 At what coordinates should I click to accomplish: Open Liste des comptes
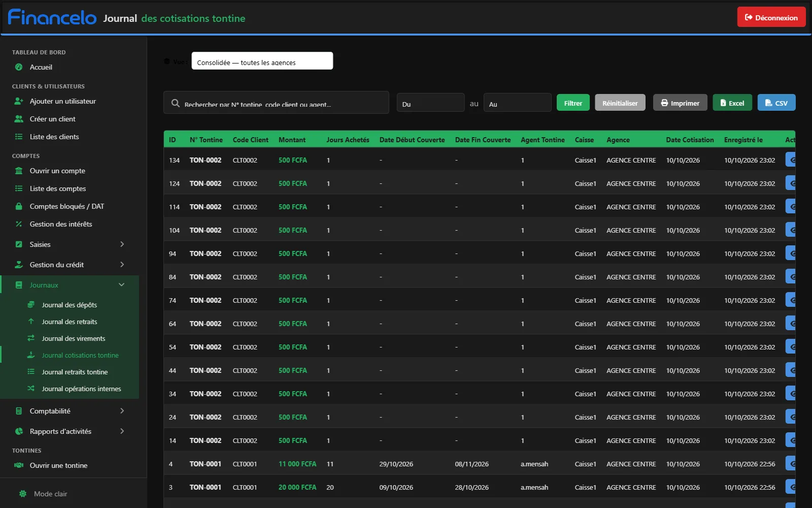pyautogui.click(x=58, y=188)
